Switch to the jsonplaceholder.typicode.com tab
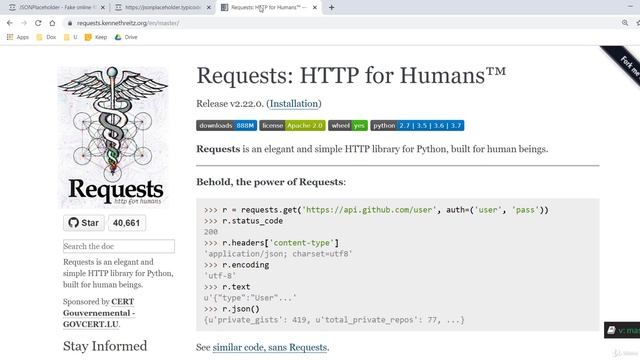This screenshot has width=640, height=360. pos(162,7)
